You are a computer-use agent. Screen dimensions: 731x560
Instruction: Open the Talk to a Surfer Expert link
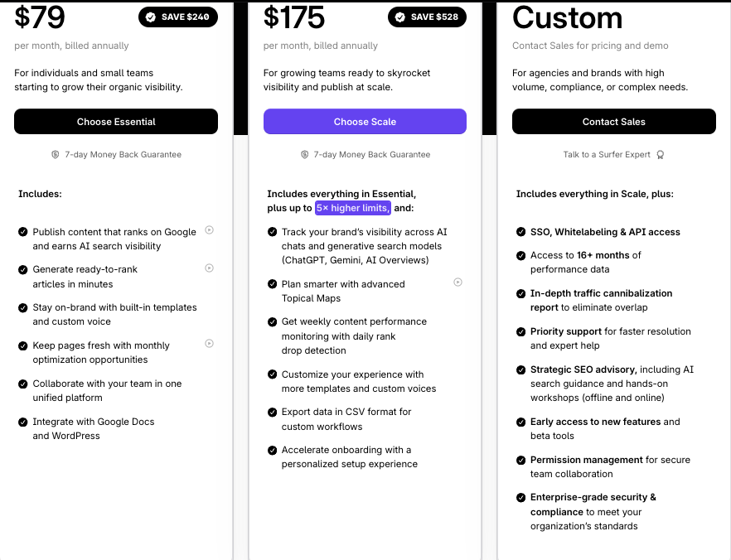tap(608, 155)
